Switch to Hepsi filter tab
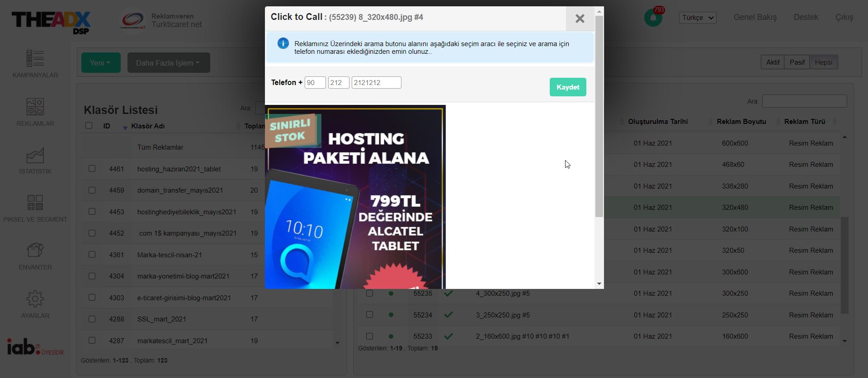Image resolution: width=868 pixels, height=378 pixels. (823, 62)
